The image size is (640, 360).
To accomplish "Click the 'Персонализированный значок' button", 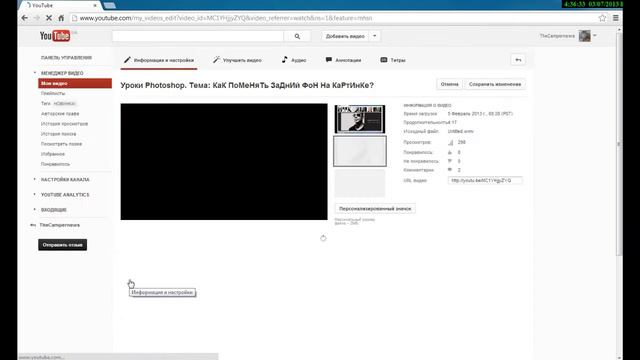I will [x=375, y=209].
